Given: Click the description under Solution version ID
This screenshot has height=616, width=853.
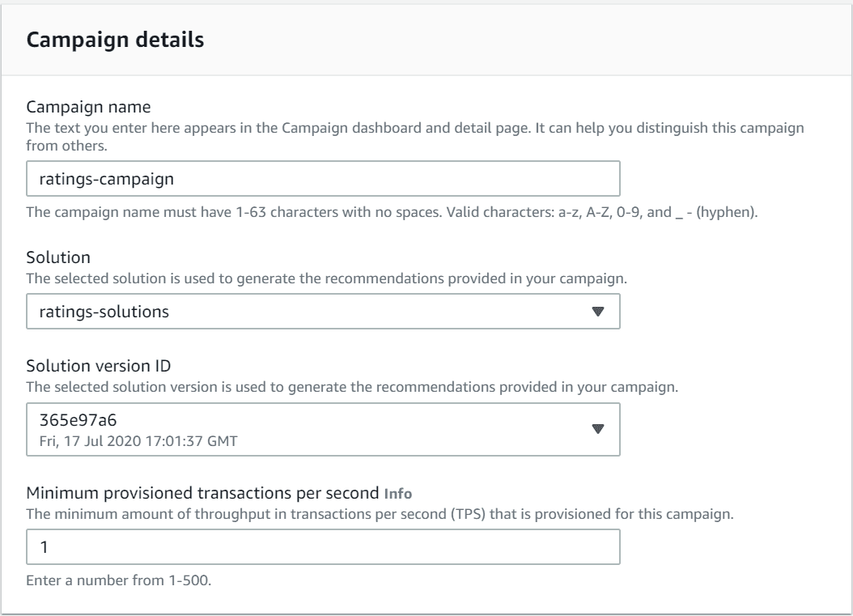Looking at the screenshot, I should coord(352,387).
